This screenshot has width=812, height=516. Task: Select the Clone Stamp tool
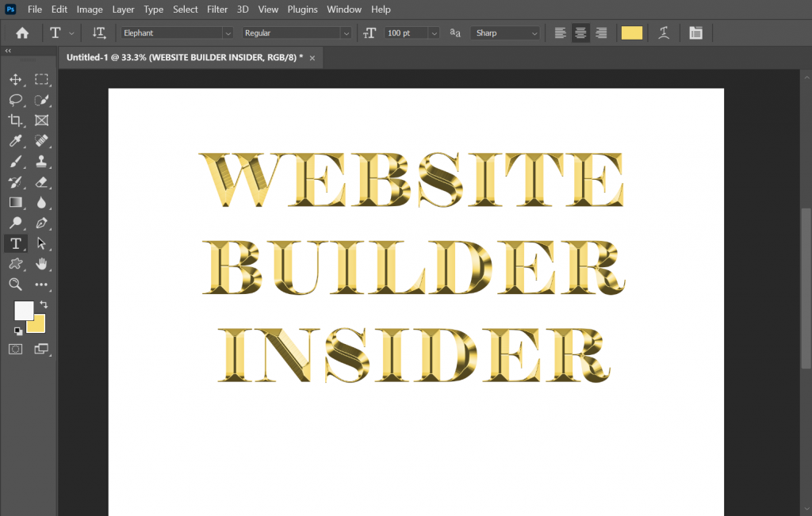pyautogui.click(x=42, y=162)
